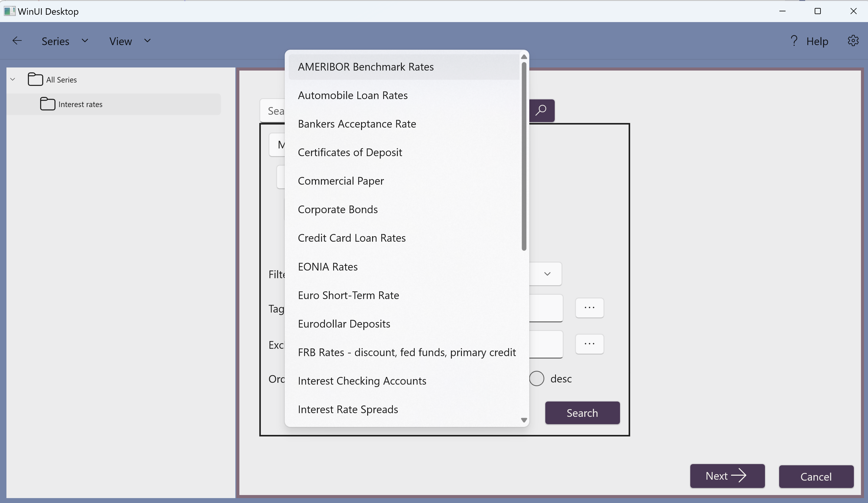The image size is (868, 503).
Task: Click the dropdown list scroll-down arrow
Action: click(524, 420)
